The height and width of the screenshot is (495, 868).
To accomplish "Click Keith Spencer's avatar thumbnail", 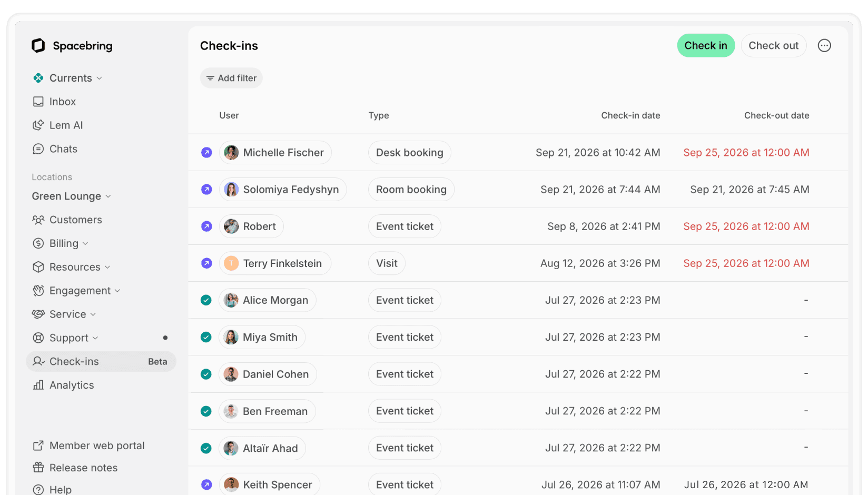I will pos(231,484).
